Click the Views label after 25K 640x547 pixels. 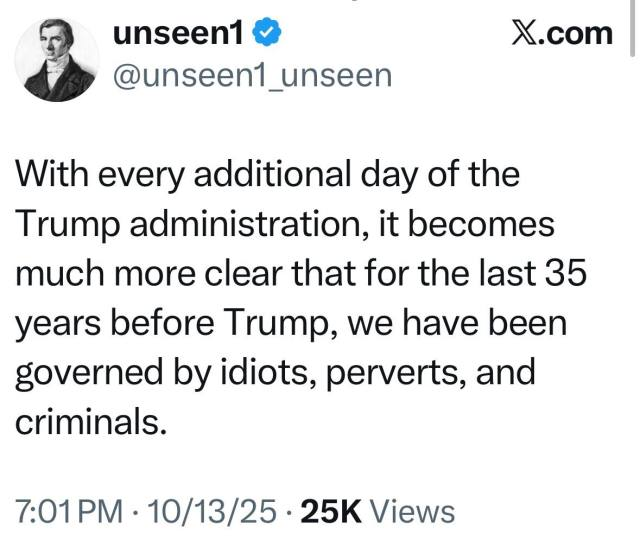[413, 512]
